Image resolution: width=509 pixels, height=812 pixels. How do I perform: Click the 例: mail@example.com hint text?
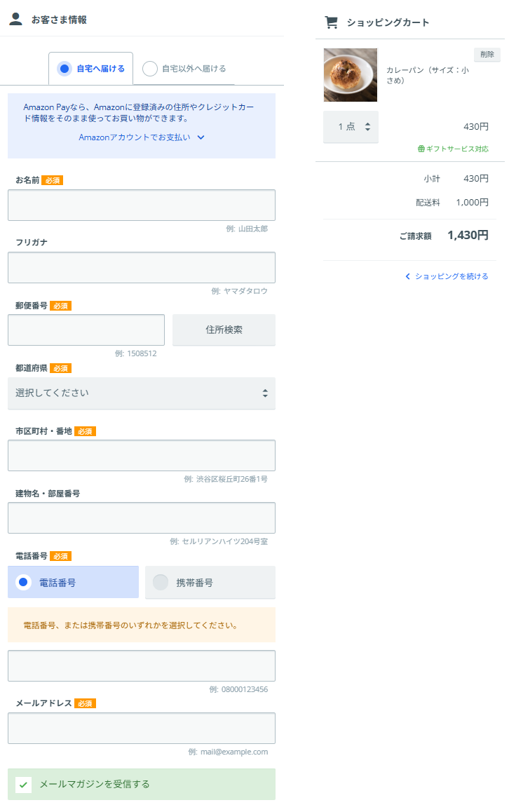pyautogui.click(x=228, y=752)
